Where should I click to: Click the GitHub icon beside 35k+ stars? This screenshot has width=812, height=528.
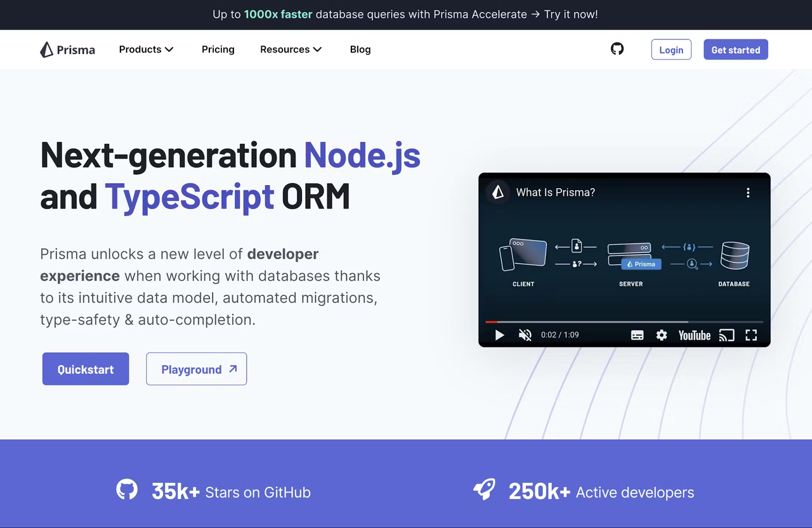127,489
